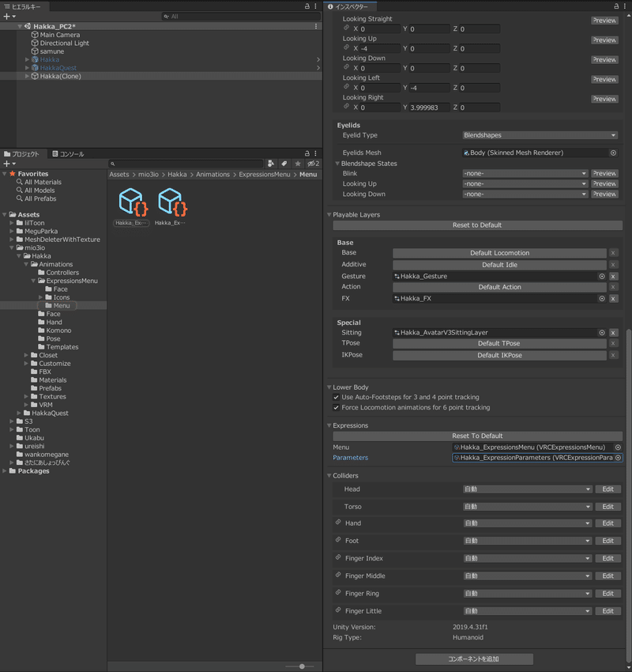Select the プロジェクト tab
Image resolution: width=632 pixels, height=672 pixels.
point(22,154)
